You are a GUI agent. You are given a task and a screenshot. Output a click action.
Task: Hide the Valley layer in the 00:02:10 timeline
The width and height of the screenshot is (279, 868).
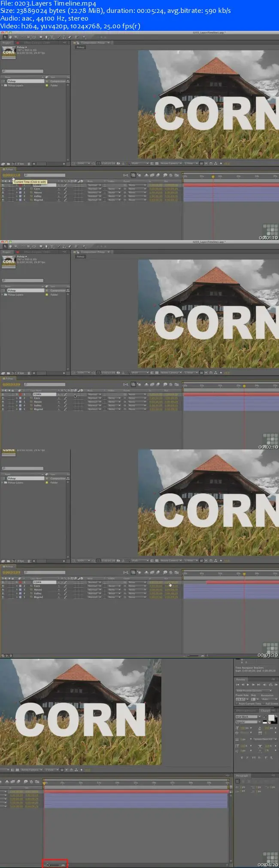click(x=3, y=405)
